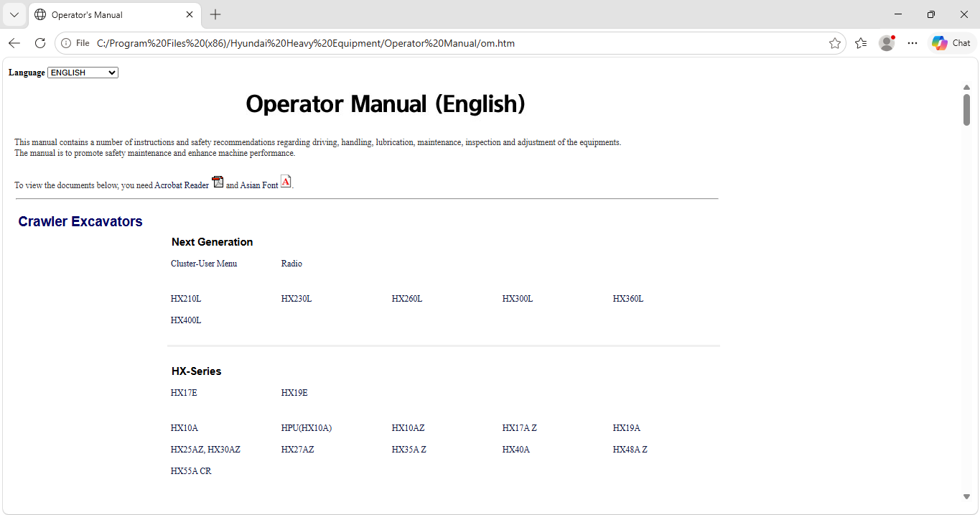
Task: Click the Crawler Excavators heading
Action: [80, 221]
